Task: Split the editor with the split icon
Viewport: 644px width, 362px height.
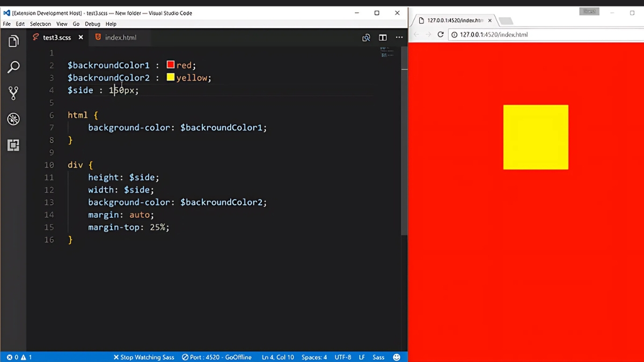Action: coord(383,38)
